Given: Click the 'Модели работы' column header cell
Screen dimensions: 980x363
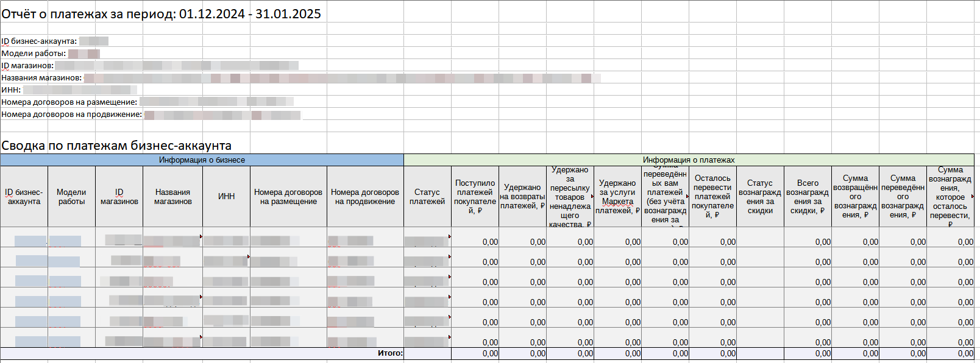Looking at the screenshot, I should coord(71,197).
